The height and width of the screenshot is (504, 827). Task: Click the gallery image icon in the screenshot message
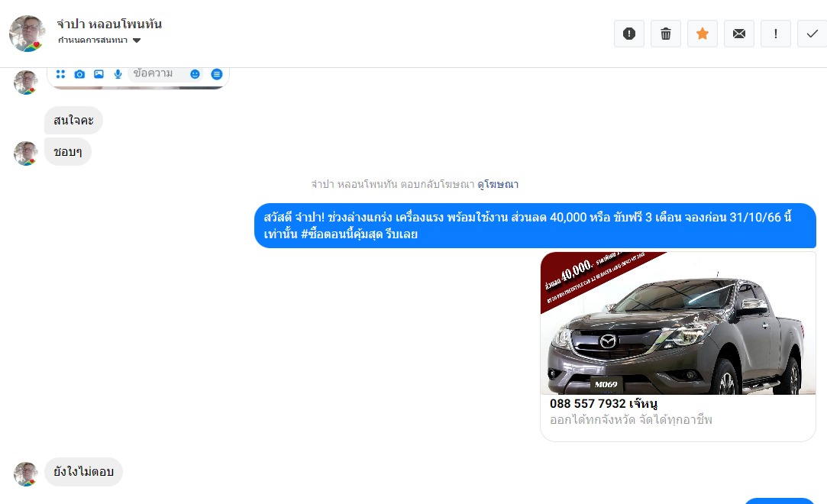99,74
